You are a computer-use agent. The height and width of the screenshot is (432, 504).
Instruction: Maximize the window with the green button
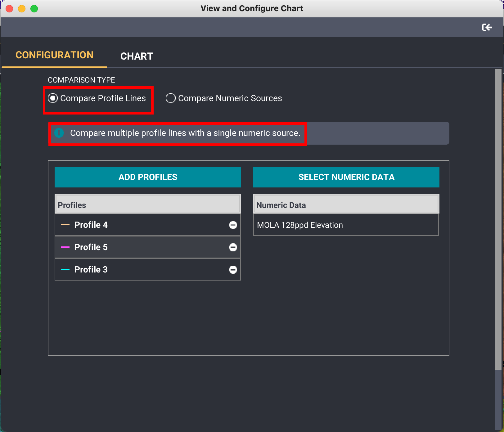point(34,9)
